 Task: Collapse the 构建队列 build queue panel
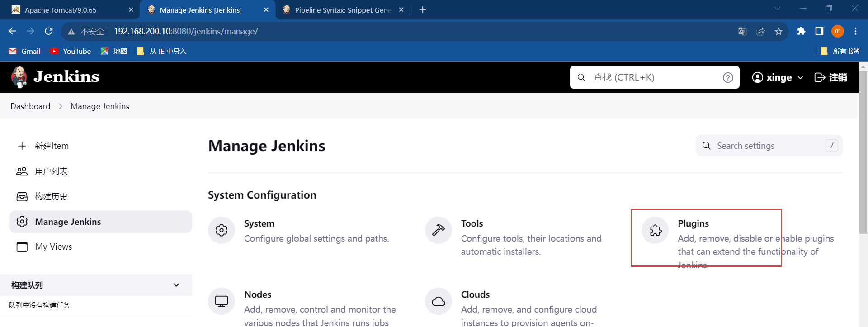click(176, 285)
